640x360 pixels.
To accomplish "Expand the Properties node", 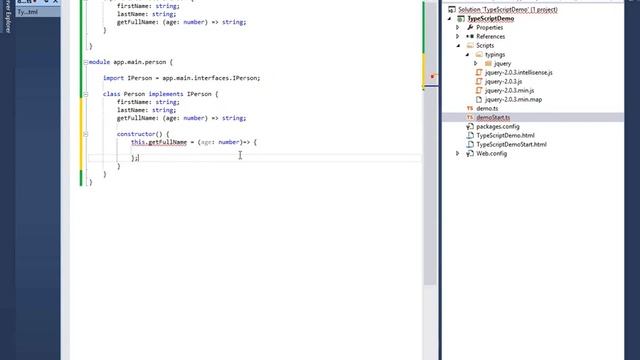I will coord(458,28).
